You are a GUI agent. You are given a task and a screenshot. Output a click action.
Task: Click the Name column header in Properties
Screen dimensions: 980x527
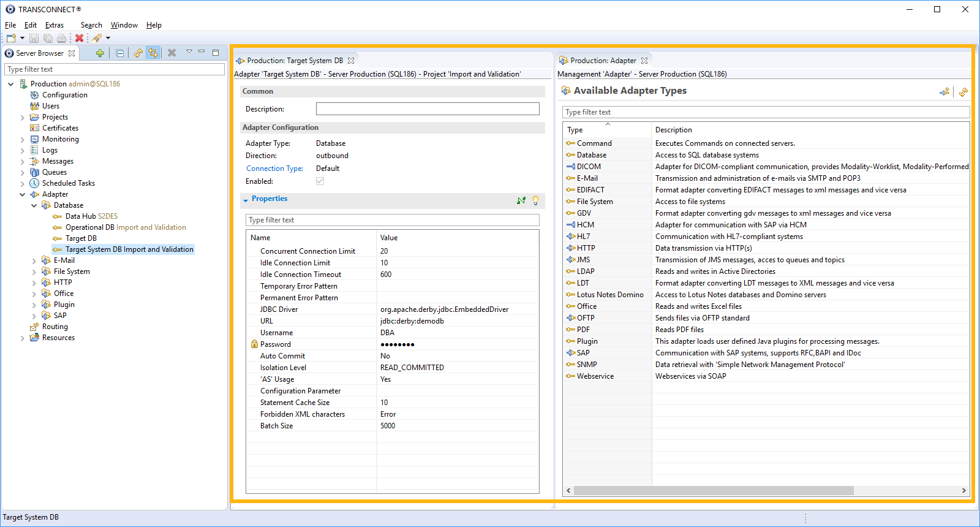[311, 238]
